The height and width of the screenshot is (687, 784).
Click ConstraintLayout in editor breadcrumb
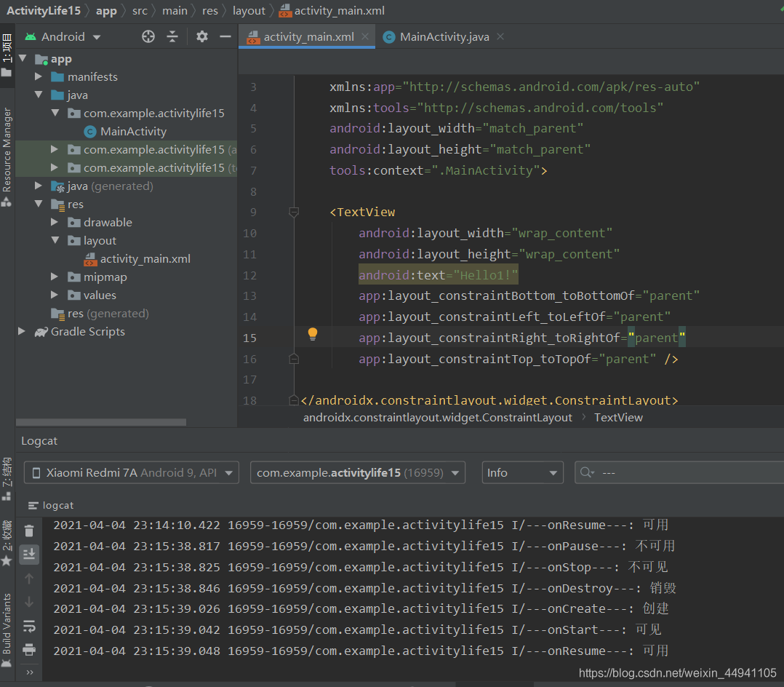(x=438, y=417)
